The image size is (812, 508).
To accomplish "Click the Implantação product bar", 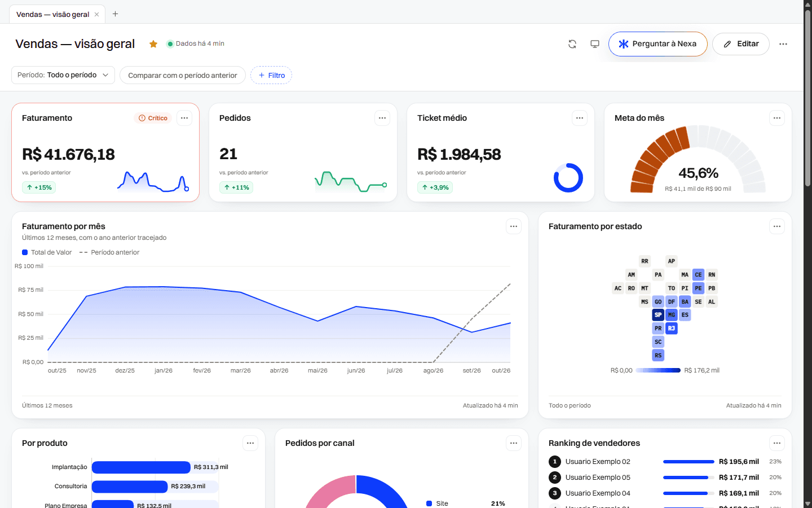I will (141, 467).
